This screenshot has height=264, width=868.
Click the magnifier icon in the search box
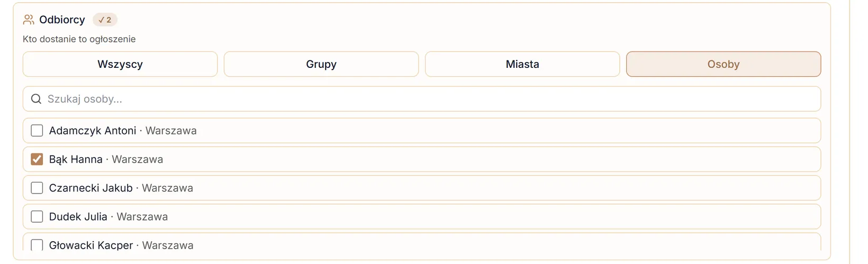click(36, 99)
